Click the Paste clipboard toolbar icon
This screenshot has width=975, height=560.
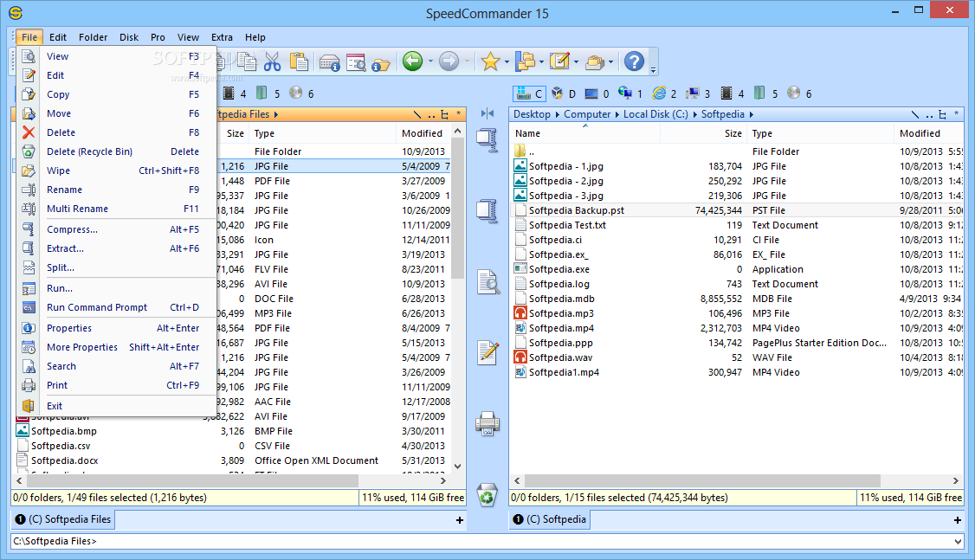299,61
